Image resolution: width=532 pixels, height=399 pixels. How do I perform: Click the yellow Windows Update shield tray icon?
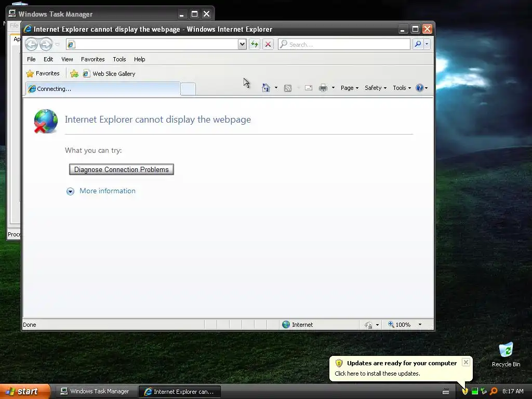click(x=465, y=391)
